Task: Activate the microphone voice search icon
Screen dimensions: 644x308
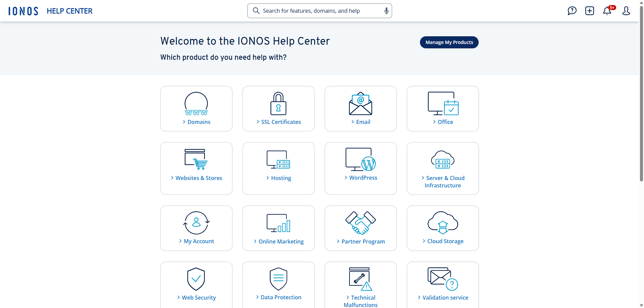Action: 386,11
